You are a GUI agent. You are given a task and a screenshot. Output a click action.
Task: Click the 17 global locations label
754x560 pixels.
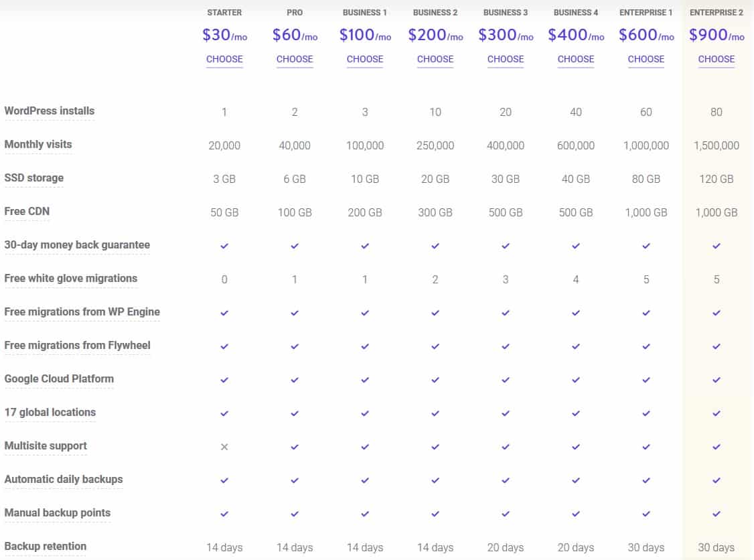(x=50, y=413)
